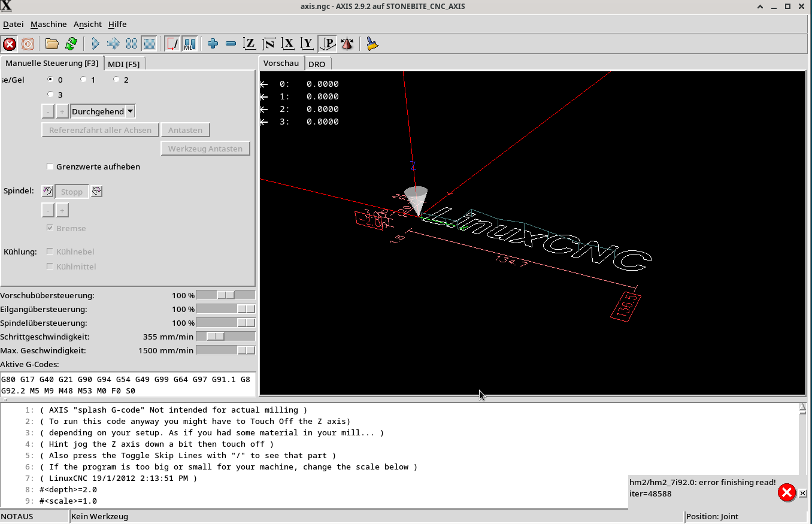This screenshot has height=524, width=812.
Task: Execute the next line with step arrow
Action: point(113,44)
